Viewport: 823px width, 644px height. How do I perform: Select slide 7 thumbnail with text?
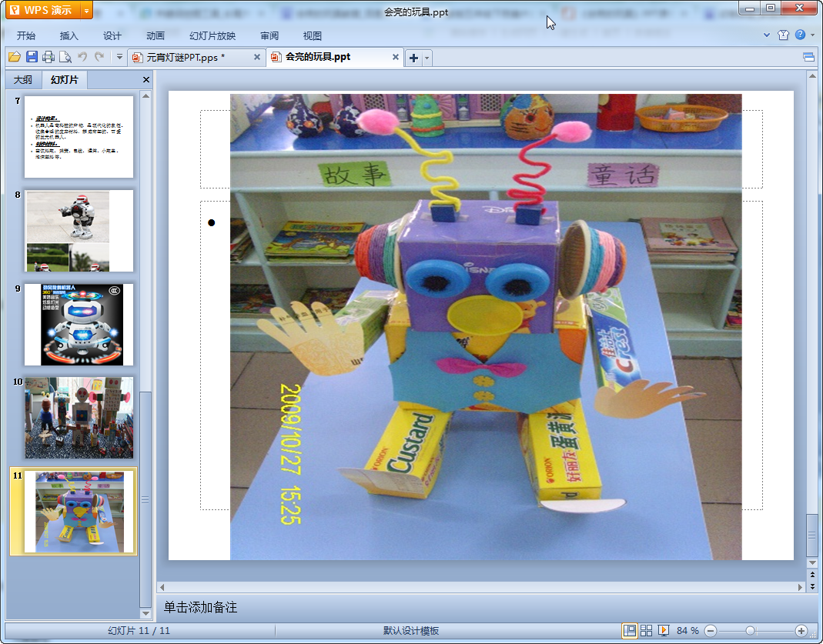click(x=79, y=136)
